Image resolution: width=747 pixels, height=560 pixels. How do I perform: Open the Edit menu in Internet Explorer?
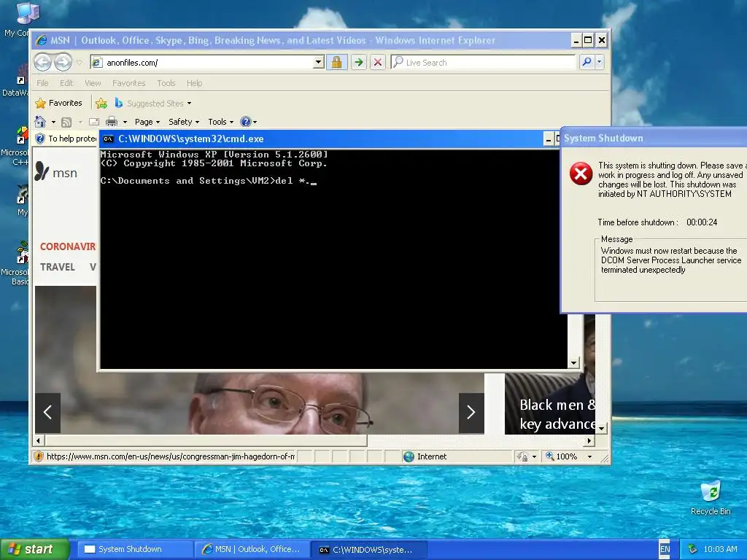(x=66, y=83)
